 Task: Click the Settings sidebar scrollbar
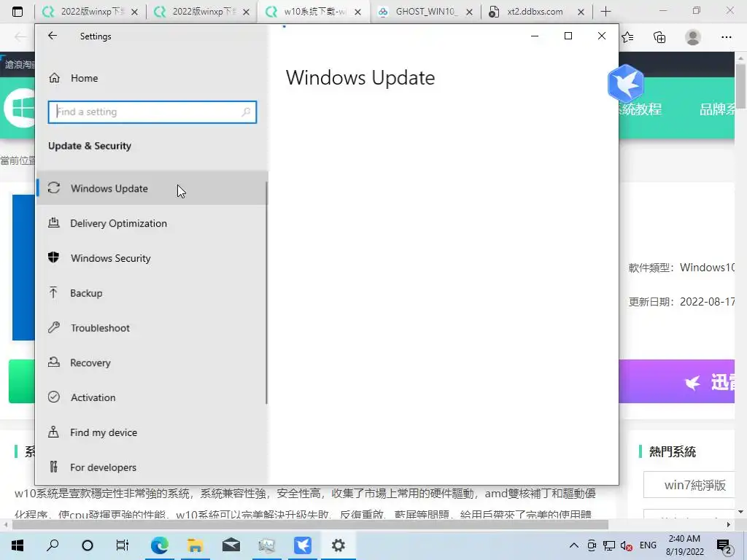(x=266, y=293)
